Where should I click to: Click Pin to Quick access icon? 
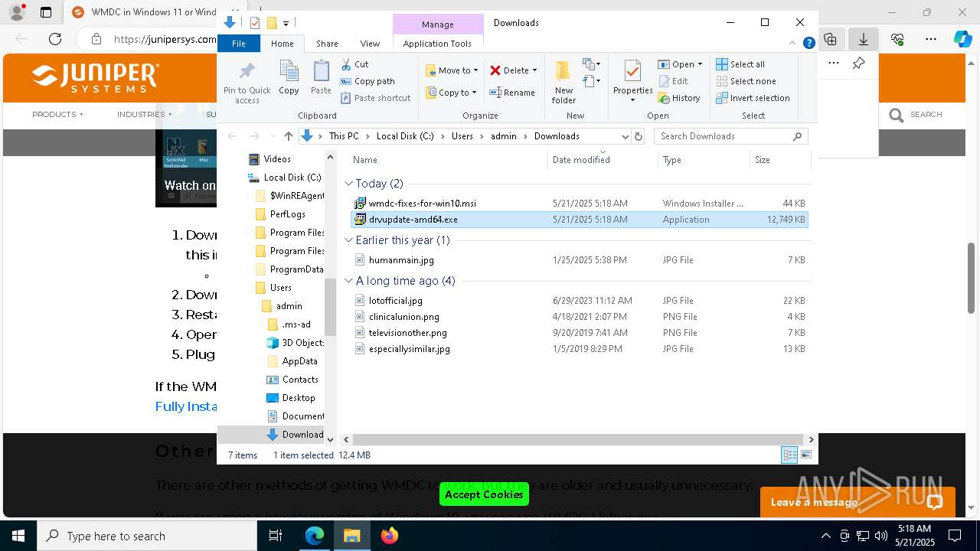(x=247, y=72)
